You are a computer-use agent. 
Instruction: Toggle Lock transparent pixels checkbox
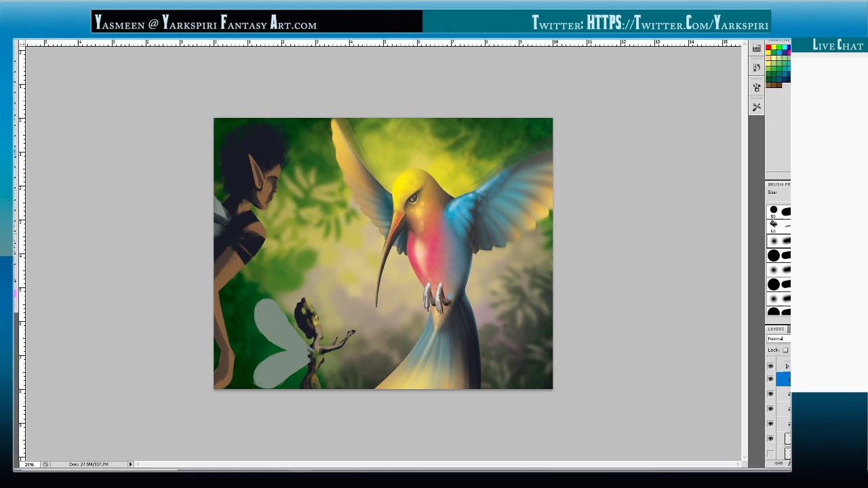point(785,350)
